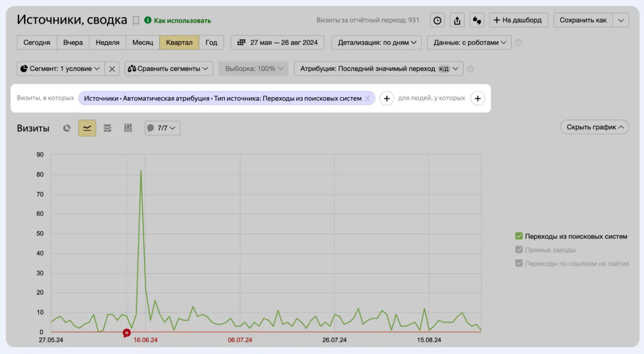Select the 'Неделя' period tab
The image size is (644, 354).
point(107,42)
